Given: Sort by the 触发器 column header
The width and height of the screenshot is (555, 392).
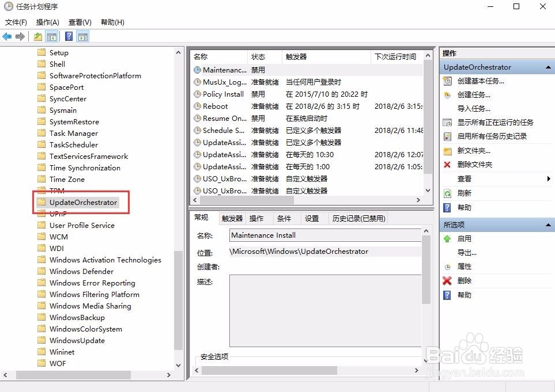Looking at the screenshot, I should point(327,56).
